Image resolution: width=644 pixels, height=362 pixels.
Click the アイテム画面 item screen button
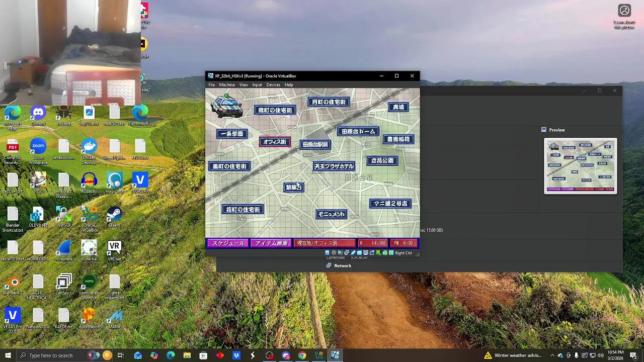click(x=272, y=243)
